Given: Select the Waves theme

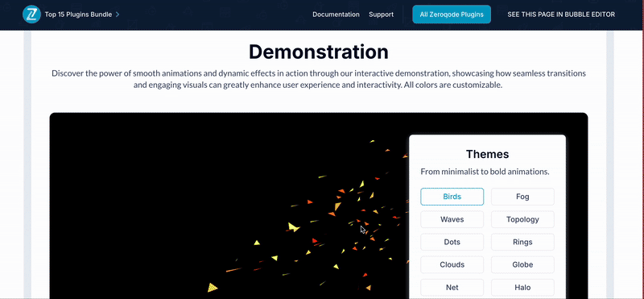Looking at the screenshot, I should click(452, 219).
